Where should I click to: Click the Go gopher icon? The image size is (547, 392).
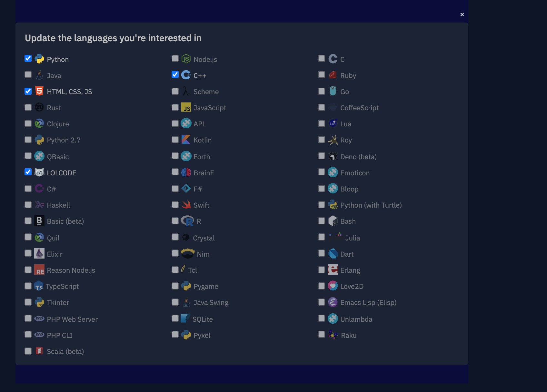(x=333, y=91)
